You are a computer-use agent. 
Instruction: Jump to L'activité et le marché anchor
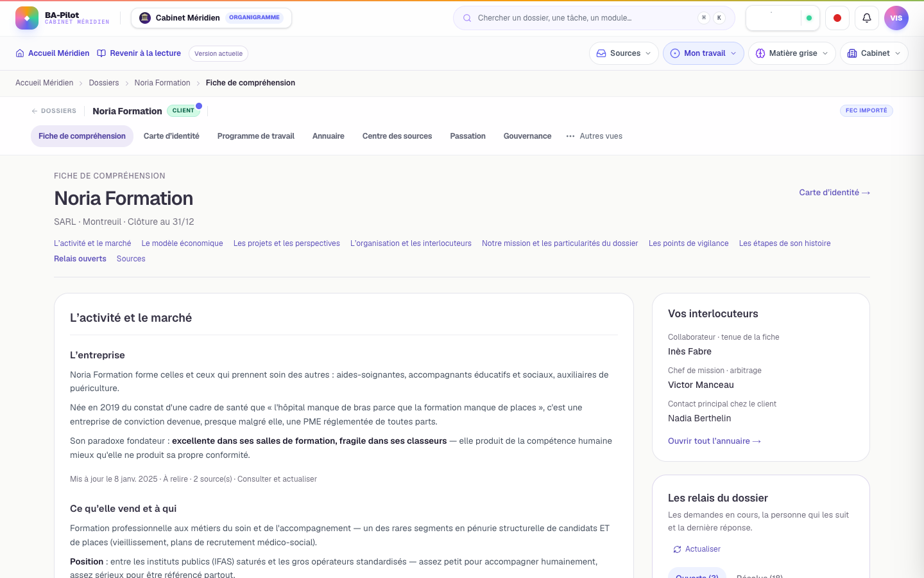92,243
